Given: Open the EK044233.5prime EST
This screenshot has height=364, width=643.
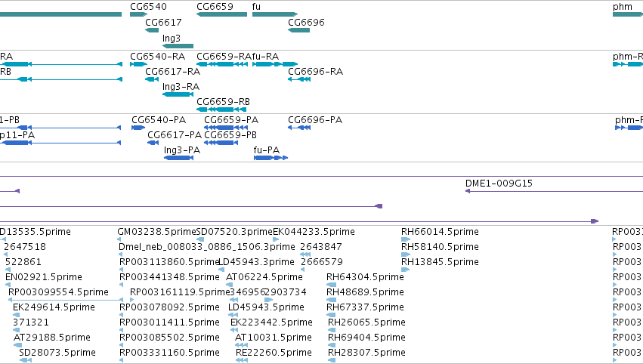Looking at the screenshot, I should pos(276,239).
